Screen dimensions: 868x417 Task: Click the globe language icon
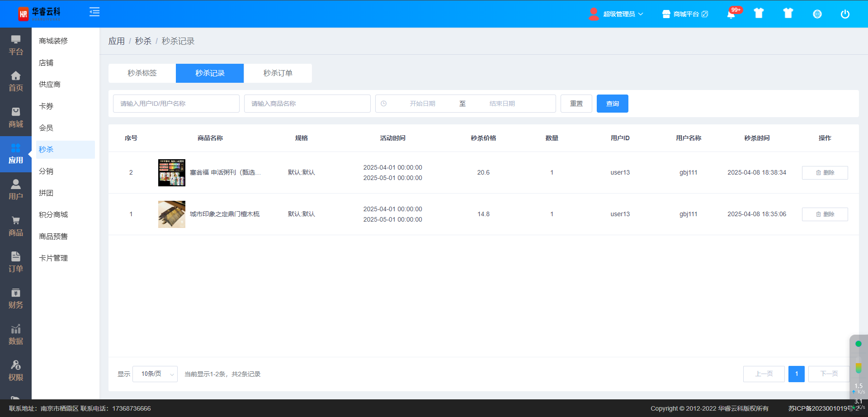point(817,14)
